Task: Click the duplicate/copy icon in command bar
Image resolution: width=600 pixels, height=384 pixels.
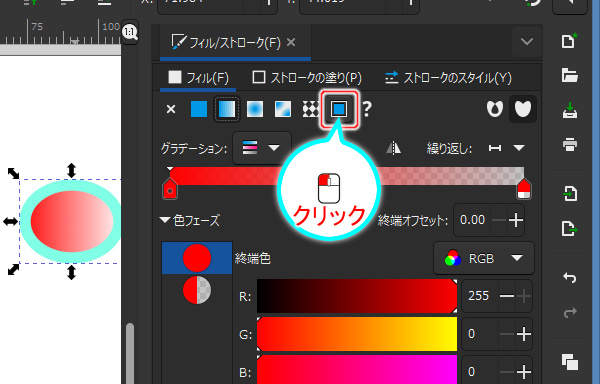Action: pos(569,362)
